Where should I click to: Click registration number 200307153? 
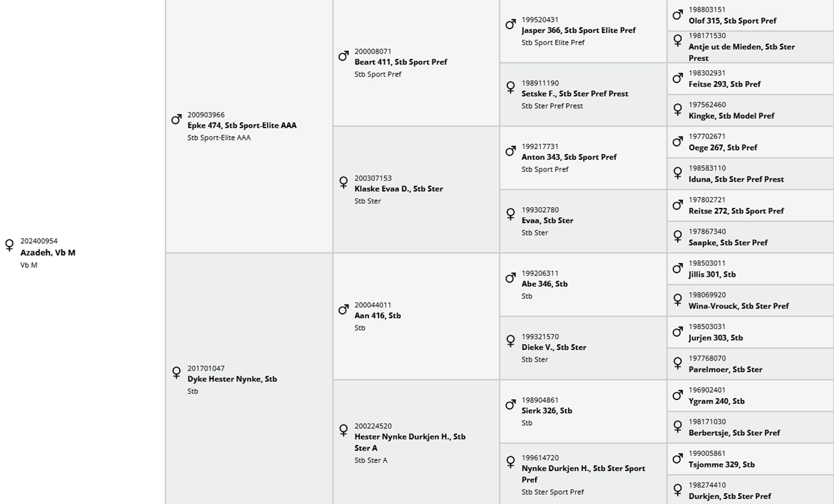pos(373,179)
